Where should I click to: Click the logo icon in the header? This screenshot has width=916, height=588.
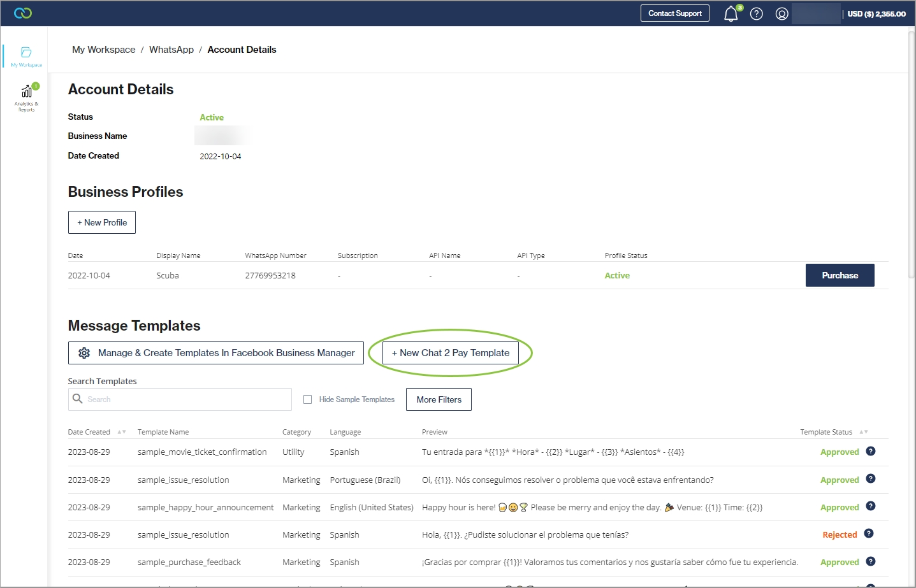pyautogui.click(x=23, y=13)
